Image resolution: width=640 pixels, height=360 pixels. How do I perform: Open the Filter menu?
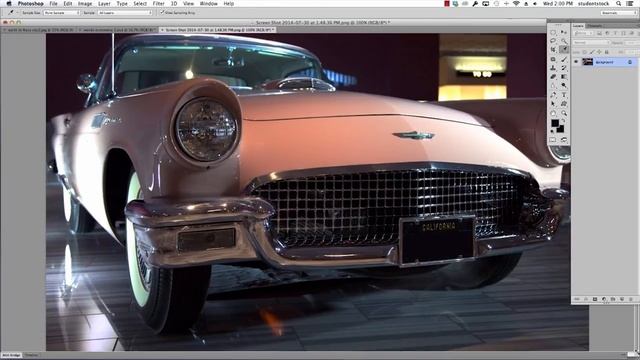pyautogui.click(x=158, y=3)
